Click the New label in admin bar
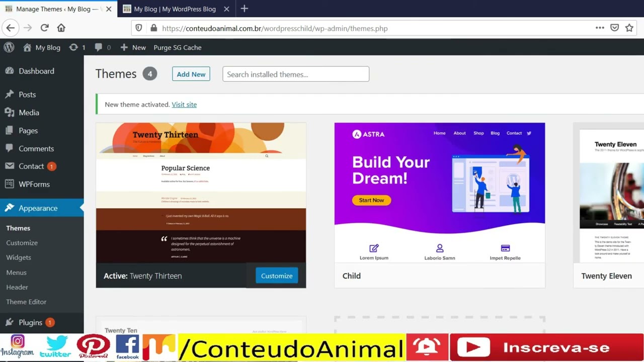This screenshot has width=644, height=362. pos(139,47)
